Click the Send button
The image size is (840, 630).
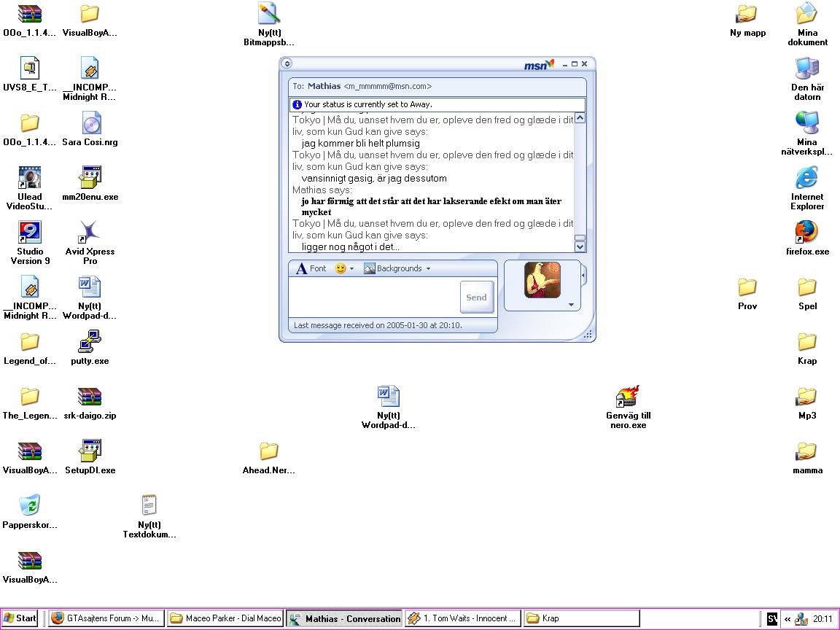point(476,297)
